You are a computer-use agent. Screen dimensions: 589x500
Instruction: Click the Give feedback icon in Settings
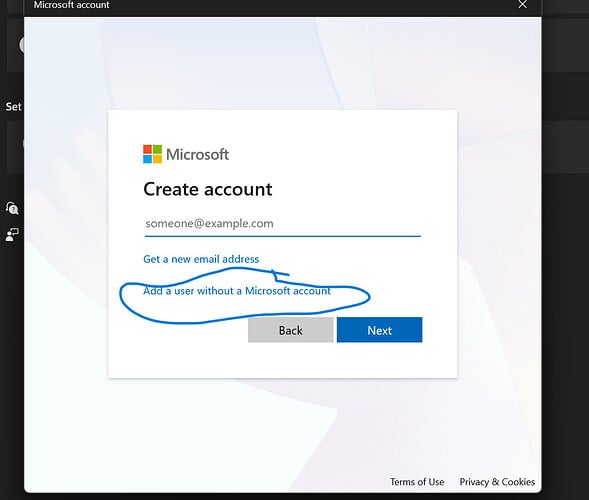point(12,235)
